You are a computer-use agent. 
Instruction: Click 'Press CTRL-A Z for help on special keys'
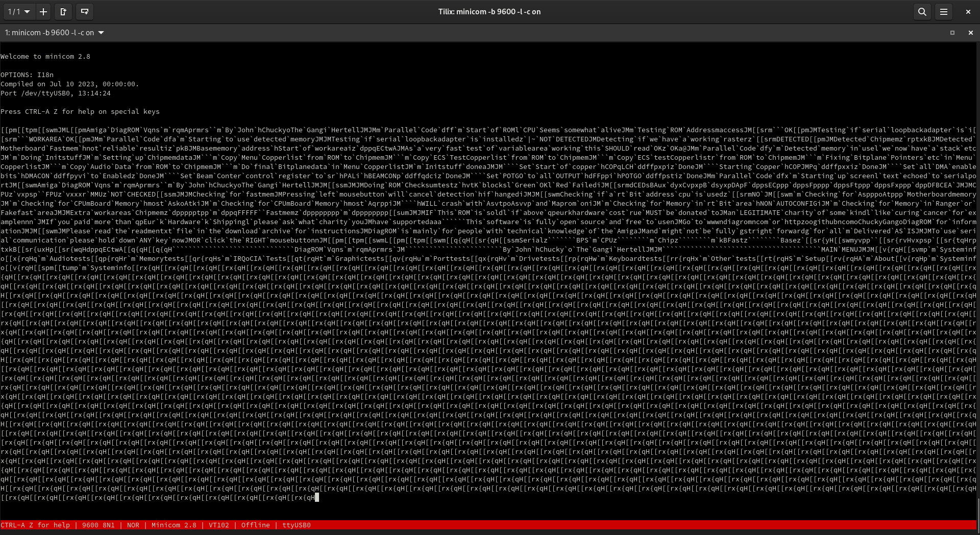pos(80,112)
